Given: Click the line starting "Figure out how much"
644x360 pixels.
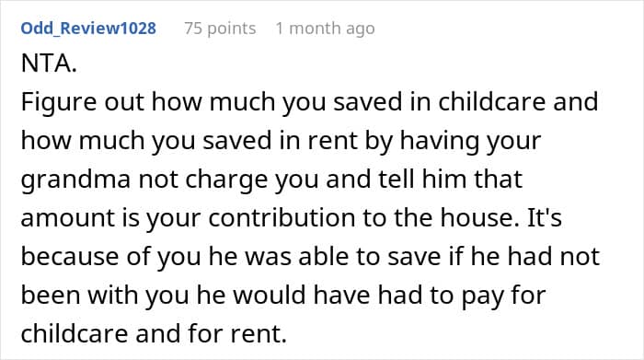Looking at the screenshot, I should click(309, 101).
